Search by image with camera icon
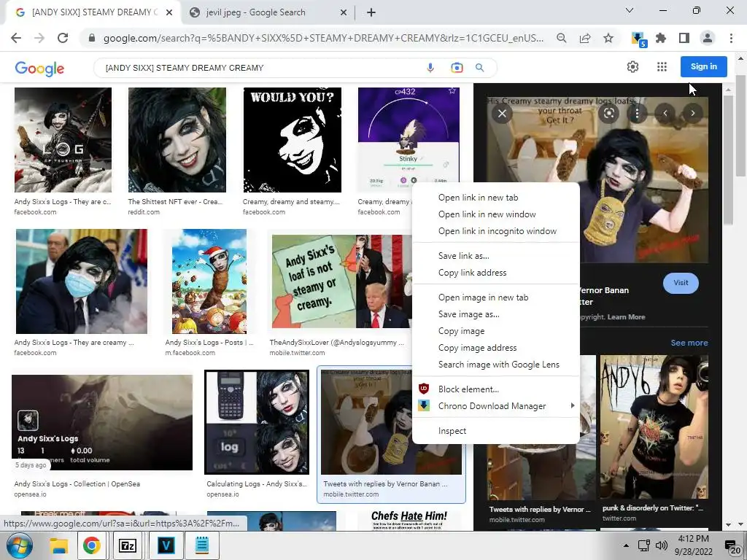This screenshot has width=747, height=560. [457, 68]
